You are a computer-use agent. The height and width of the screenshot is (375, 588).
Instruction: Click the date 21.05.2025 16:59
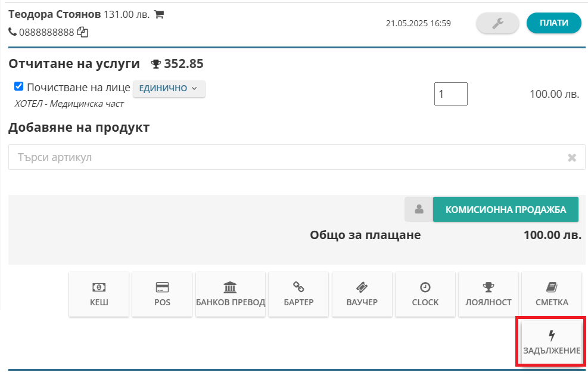click(x=418, y=23)
